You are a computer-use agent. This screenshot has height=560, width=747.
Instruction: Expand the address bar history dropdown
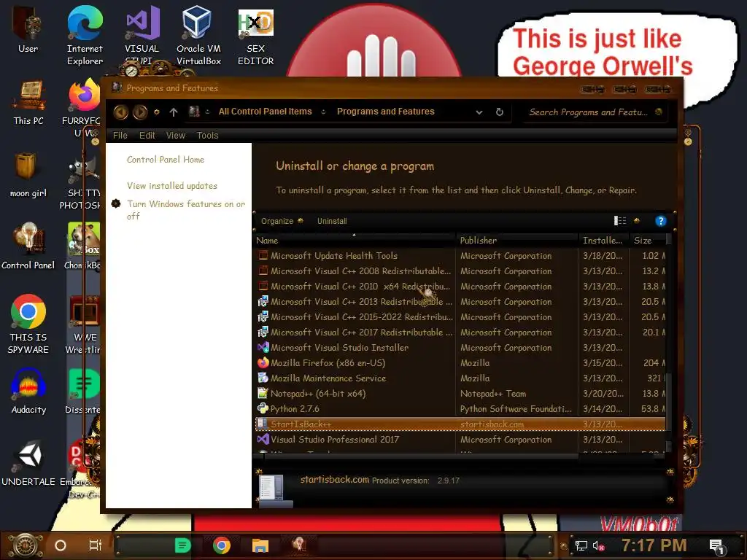coord(479,112)
